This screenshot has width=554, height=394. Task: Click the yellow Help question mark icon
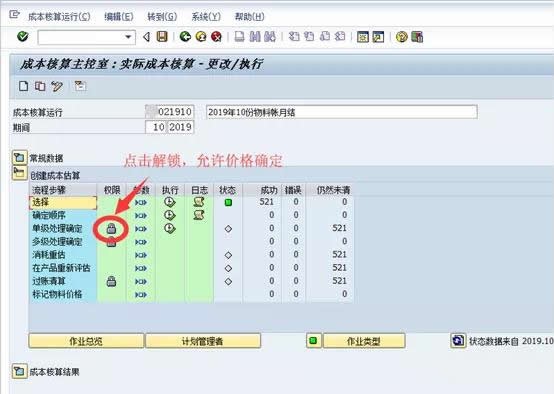(x=401, y=36)
